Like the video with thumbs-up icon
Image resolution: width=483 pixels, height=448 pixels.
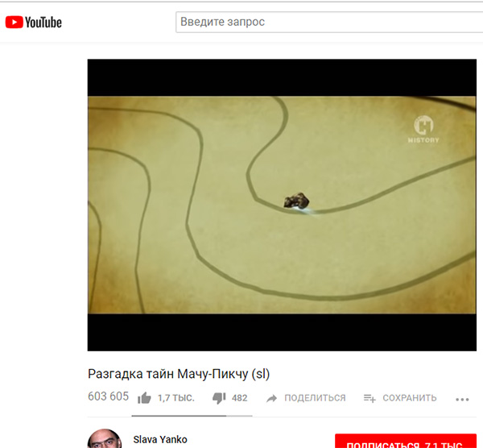coord(144,398)
